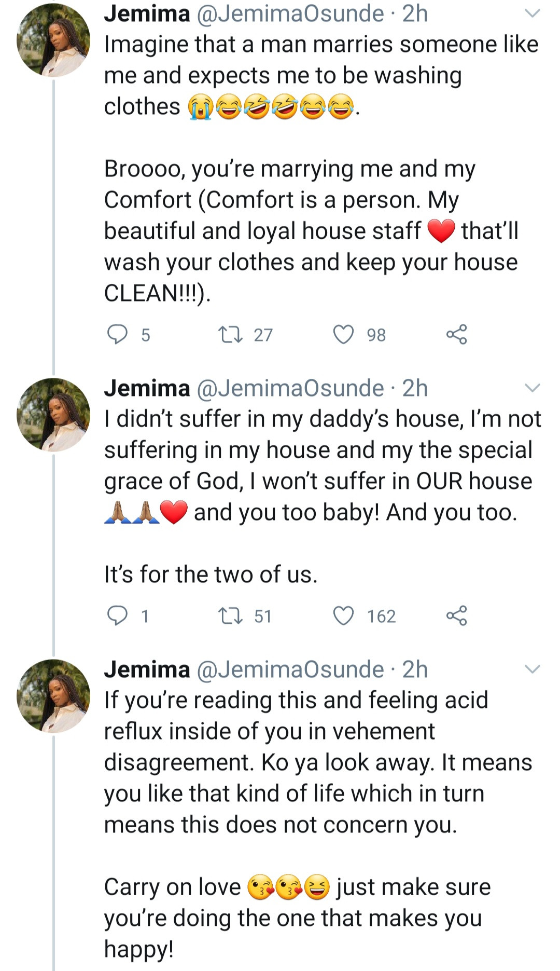
Task: Open @JemimaOsunde handle on the first tweet
Action: pyautogui.click(x=290, y=13)
